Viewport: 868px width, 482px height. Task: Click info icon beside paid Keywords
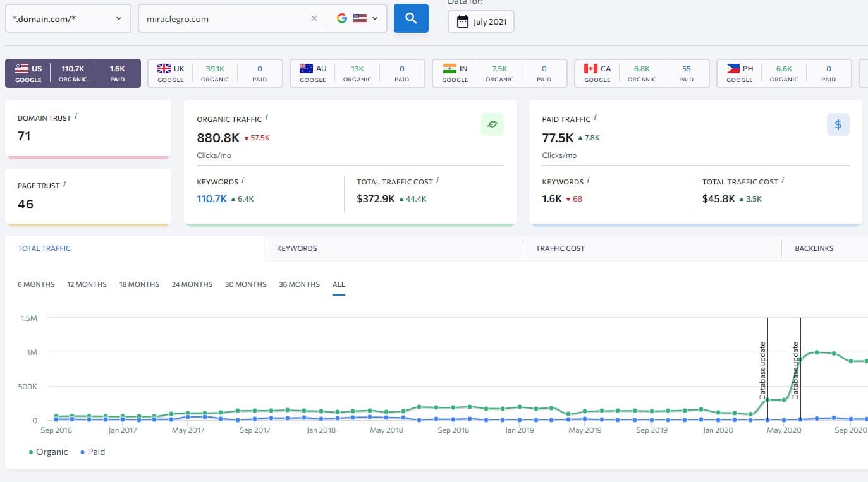[x=589, y=180]
